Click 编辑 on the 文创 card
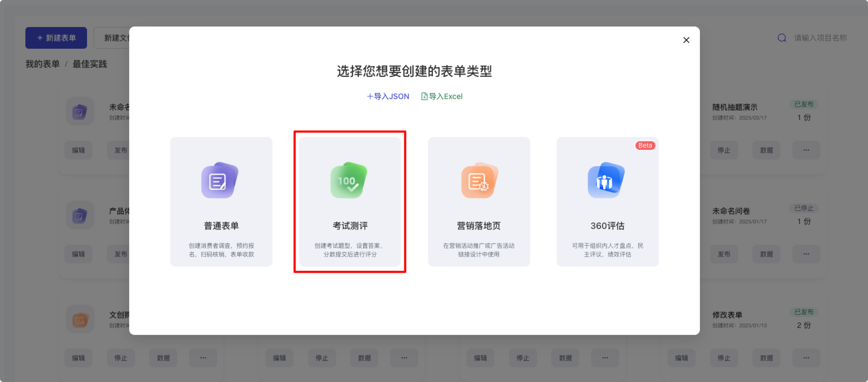The width and height of the screenshot is (868, 382). (x=79, y=358)
